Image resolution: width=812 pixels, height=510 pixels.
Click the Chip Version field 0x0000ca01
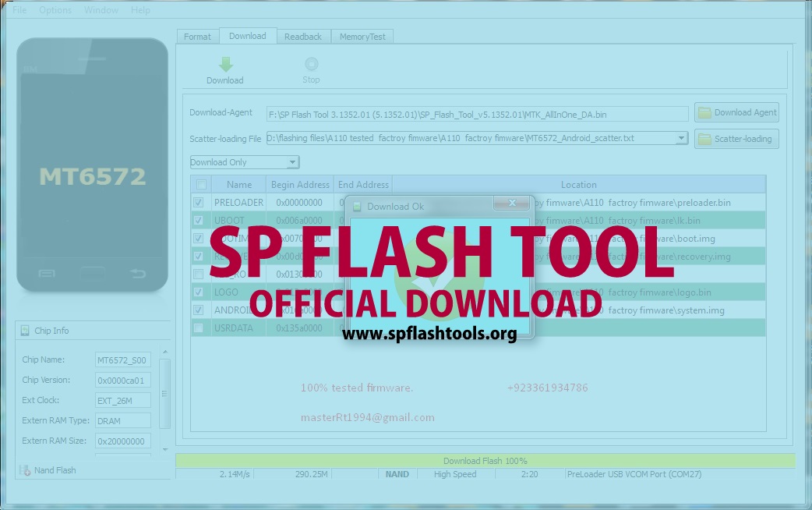(x=122, y=380)
